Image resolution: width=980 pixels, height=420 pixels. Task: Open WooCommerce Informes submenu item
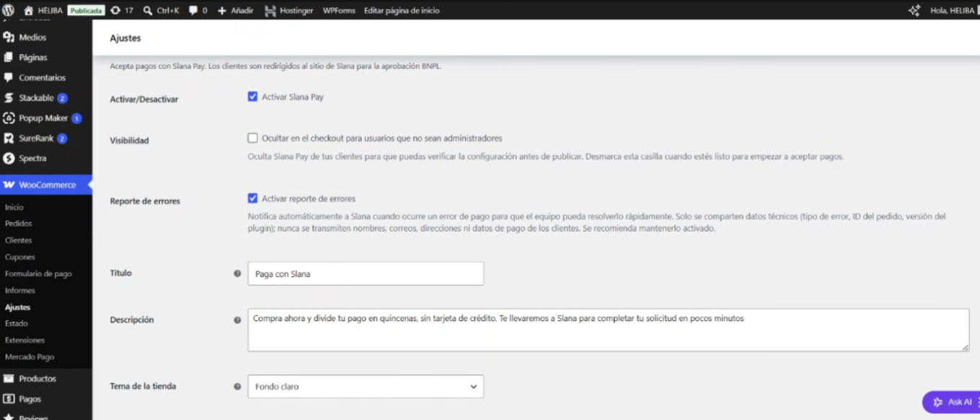click(x=20, y=290)
